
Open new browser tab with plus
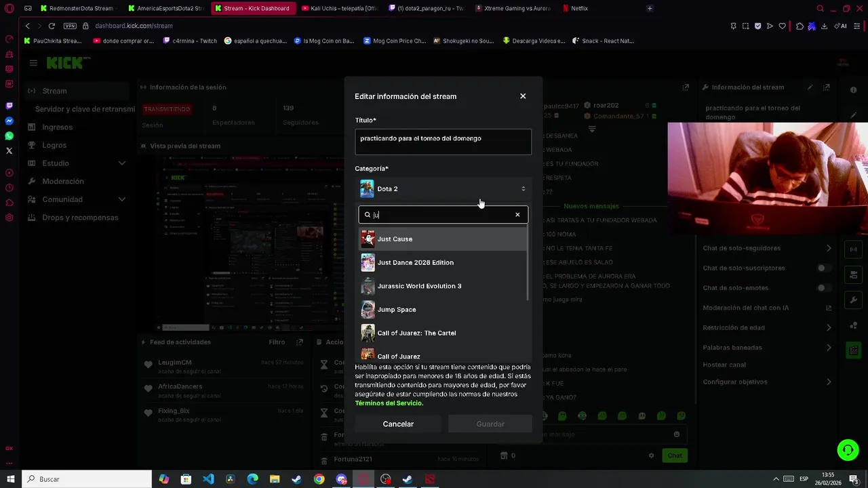point(650,8)
